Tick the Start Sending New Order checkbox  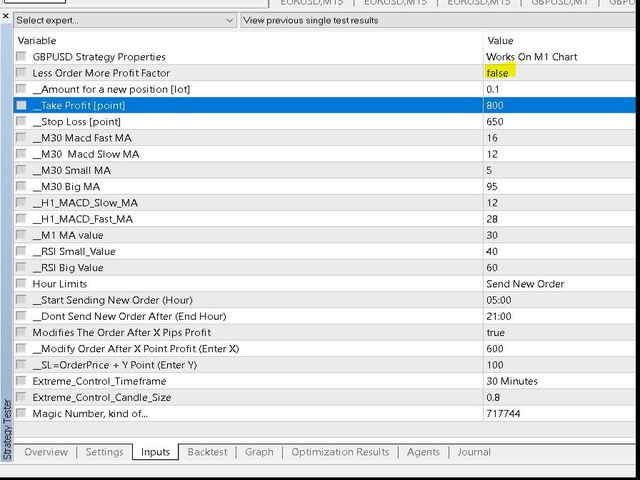pos(21,300)
